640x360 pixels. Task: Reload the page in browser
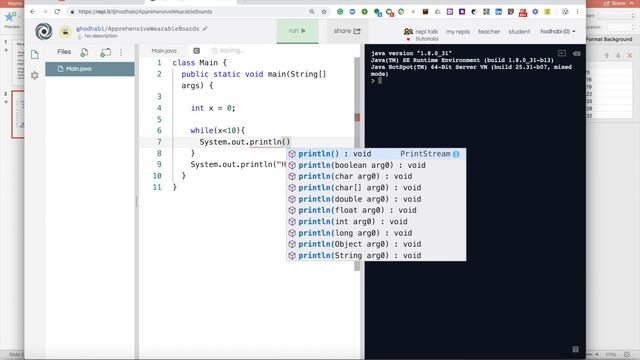pos(57,12)
